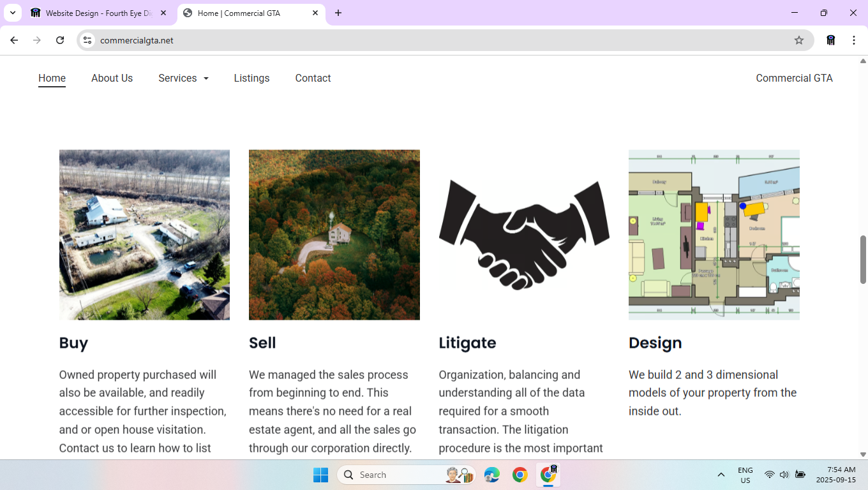Open the Listings page
Screen dimensions: 868x490
pyautogui.click(x=251, y=78)
